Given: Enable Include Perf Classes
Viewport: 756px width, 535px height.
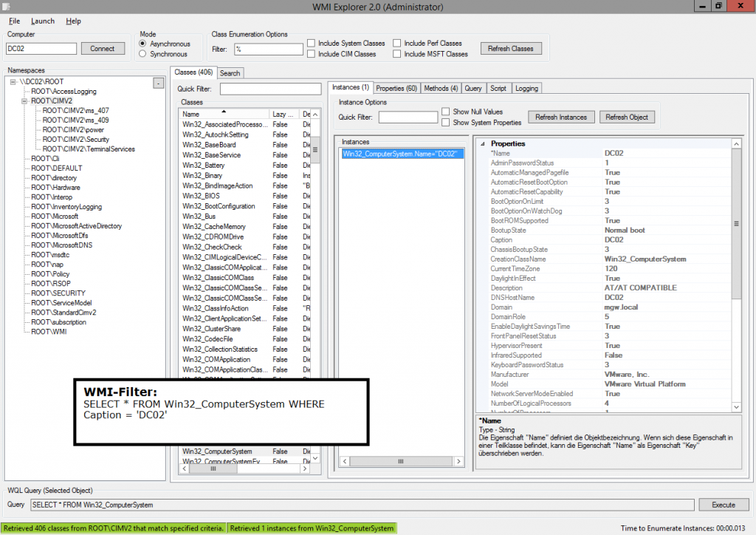Looking at the screenshot, I should (396, 43).
